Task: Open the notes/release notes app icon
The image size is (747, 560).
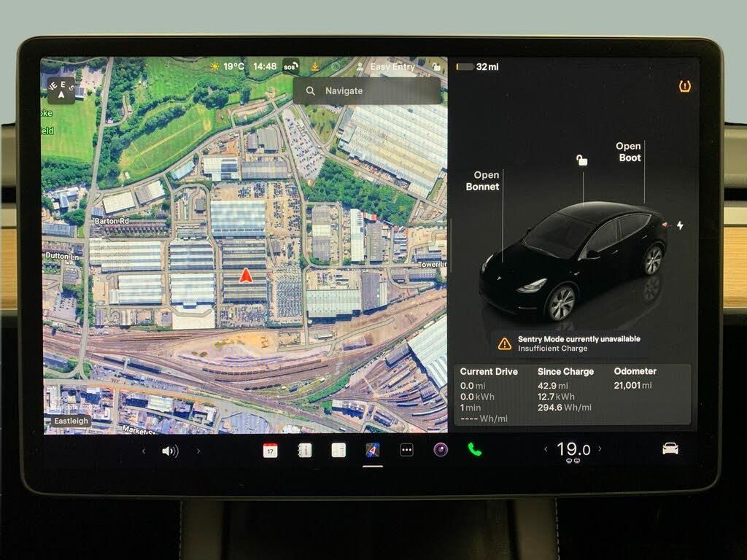Action: tap(338, 450)
